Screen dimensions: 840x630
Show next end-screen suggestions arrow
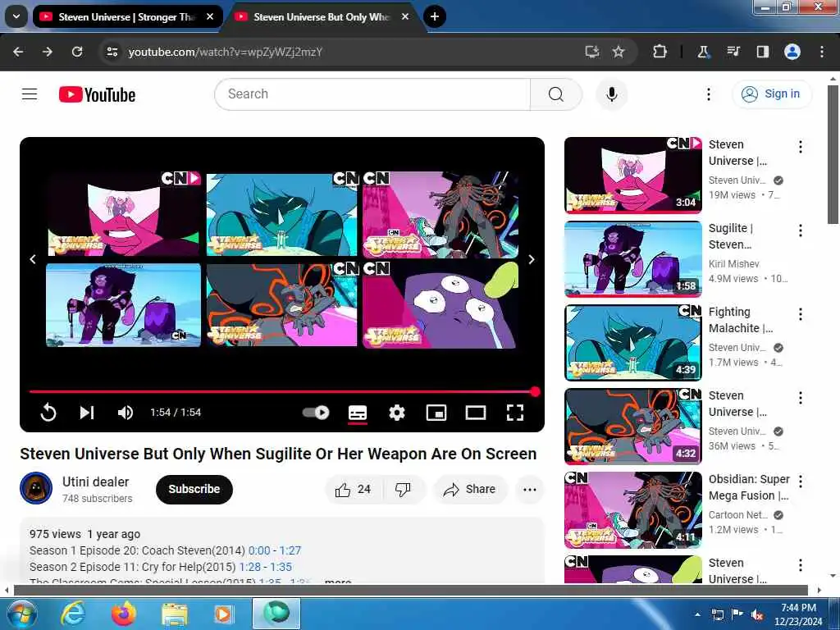tap(532, 259)
